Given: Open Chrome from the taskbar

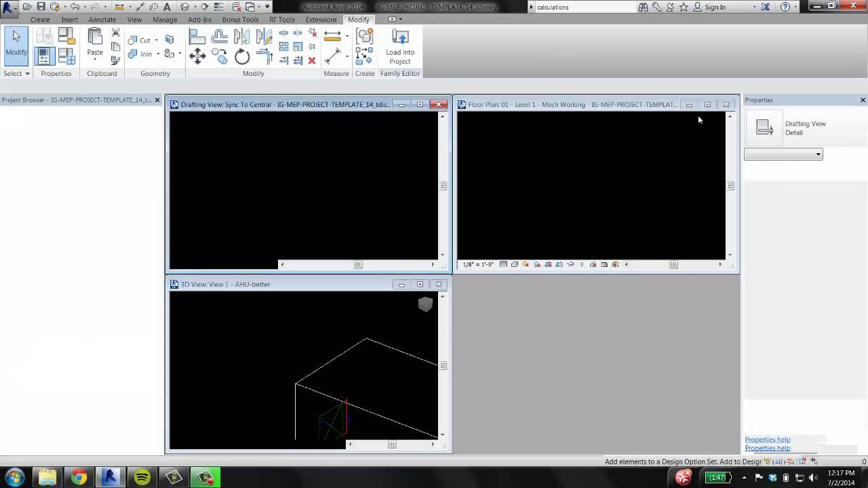Looking at the screenshot, I should (79, 477).
